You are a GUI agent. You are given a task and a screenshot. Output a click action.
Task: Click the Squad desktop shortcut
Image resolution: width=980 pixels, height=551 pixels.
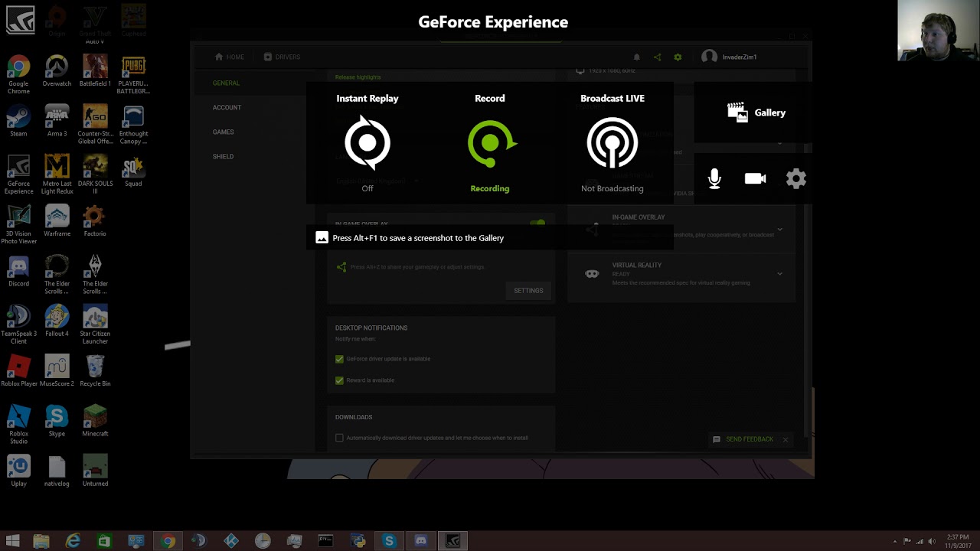tap(133, 171)
